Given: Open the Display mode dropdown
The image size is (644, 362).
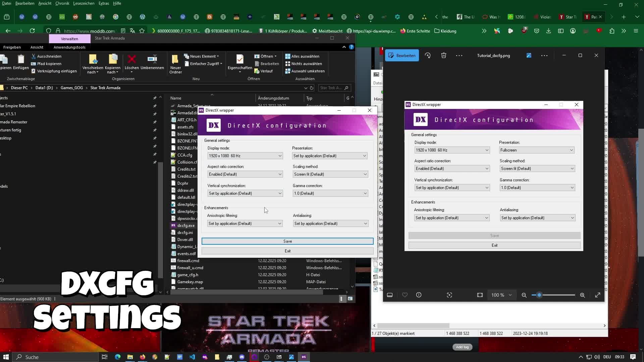Looking at the screenshot, I should point(245,156).
